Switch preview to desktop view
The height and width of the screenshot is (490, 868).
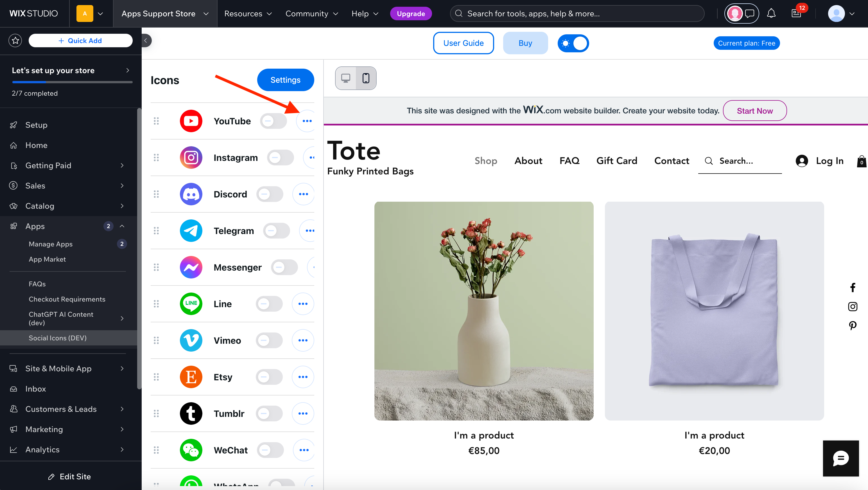(346, 78)
